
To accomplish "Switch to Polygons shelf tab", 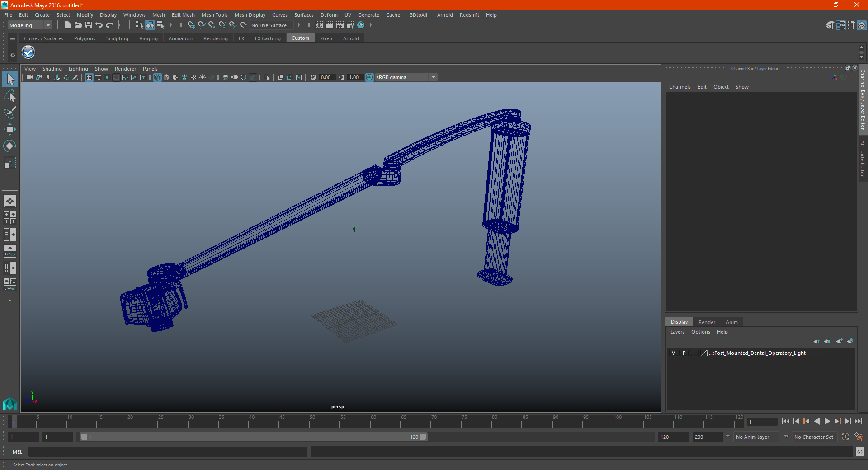I will click(85, 38).
